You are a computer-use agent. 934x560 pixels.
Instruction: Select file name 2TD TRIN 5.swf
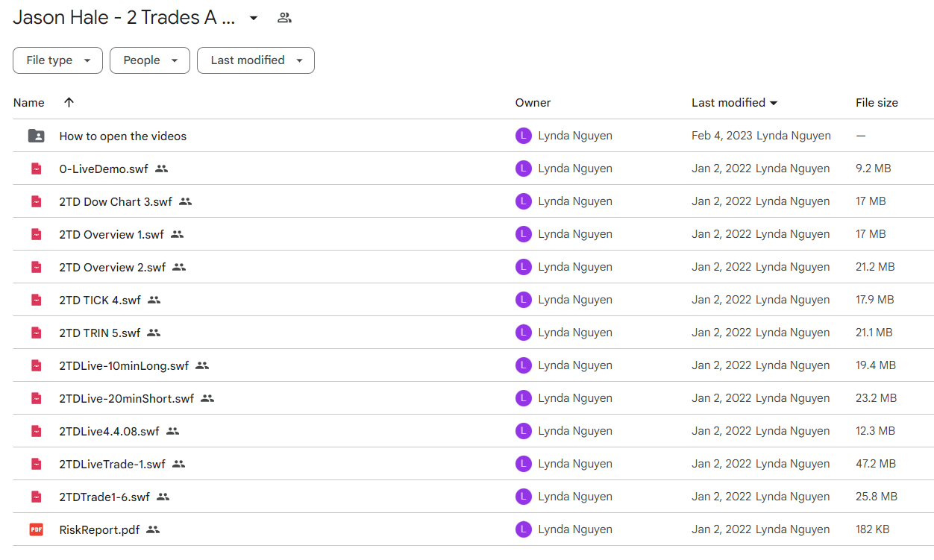click(x=100, y=333)
